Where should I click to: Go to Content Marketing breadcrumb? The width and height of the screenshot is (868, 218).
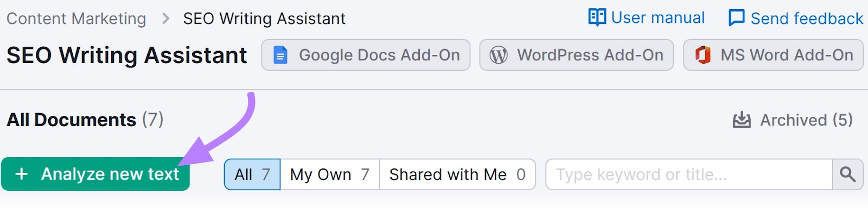tap(76, 18)
